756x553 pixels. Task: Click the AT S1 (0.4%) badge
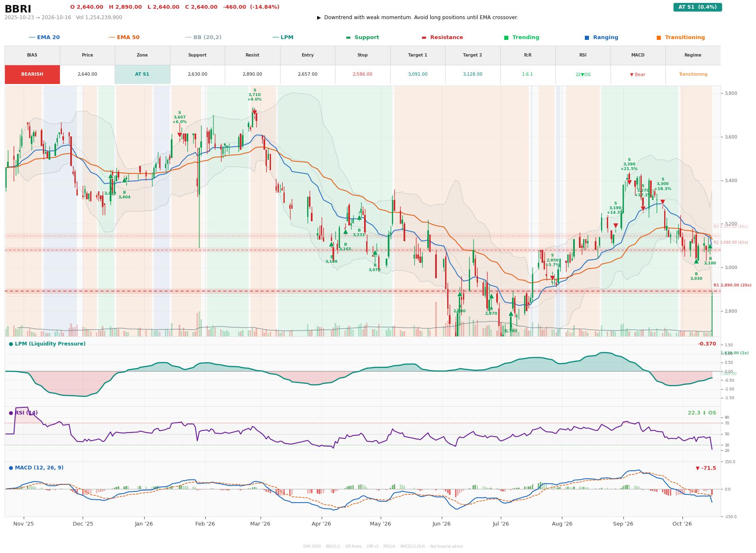[697, 7]
